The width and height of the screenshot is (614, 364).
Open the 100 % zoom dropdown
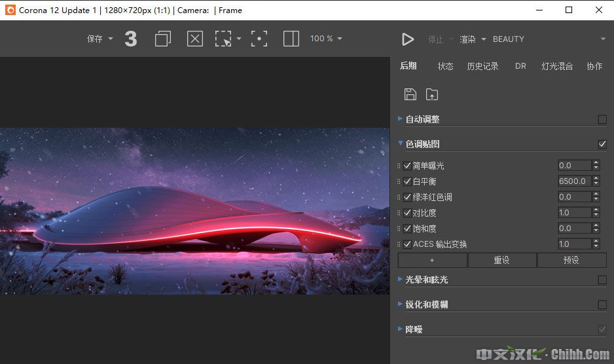click(x=326, y=39)
